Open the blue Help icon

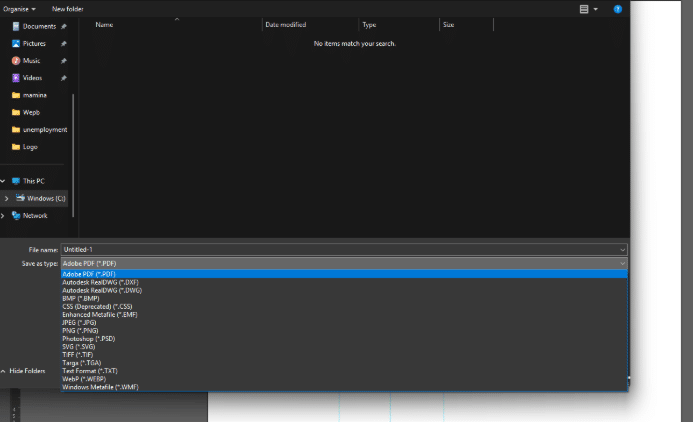point(617,9)
